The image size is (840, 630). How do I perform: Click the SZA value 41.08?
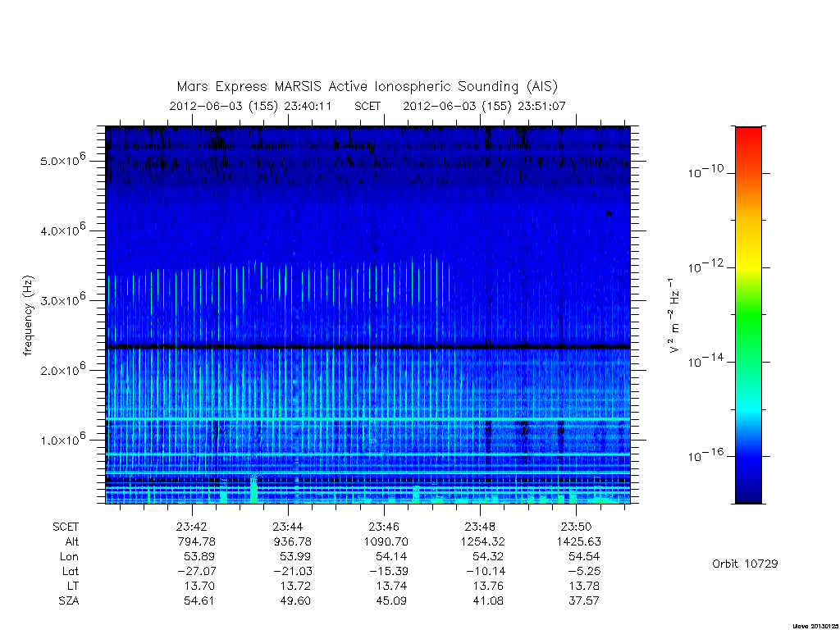pos(487,600)
